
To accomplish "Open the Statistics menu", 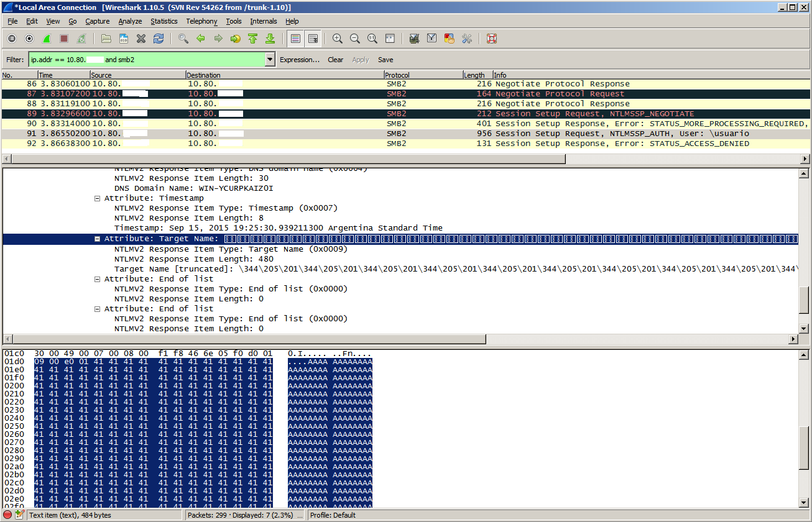I will (x=164, y=21).
